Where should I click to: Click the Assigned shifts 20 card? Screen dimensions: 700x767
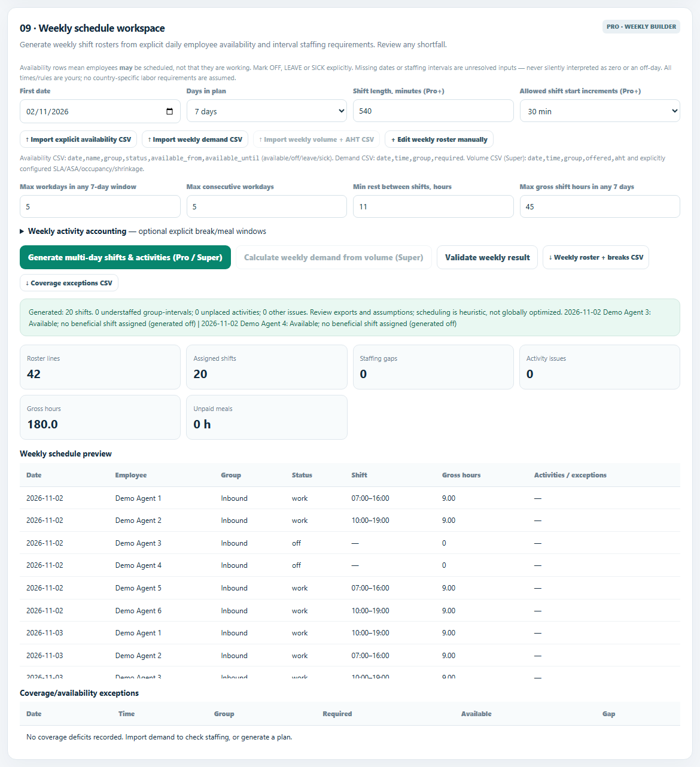pyautogui.click(x=266, y=367)
